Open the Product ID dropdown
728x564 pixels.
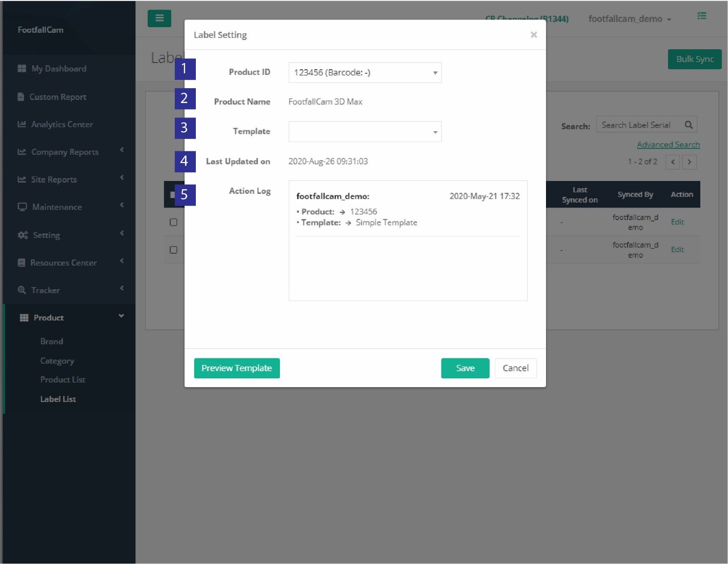pyautogui.click(x=365, y=73)
